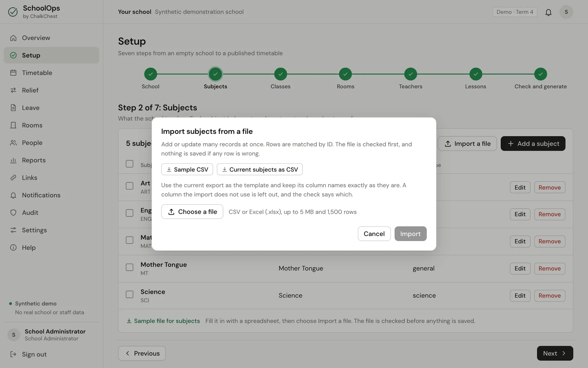Go to Previous setup step
This screenshot has width=588, height=368.
tap(142, 353)
